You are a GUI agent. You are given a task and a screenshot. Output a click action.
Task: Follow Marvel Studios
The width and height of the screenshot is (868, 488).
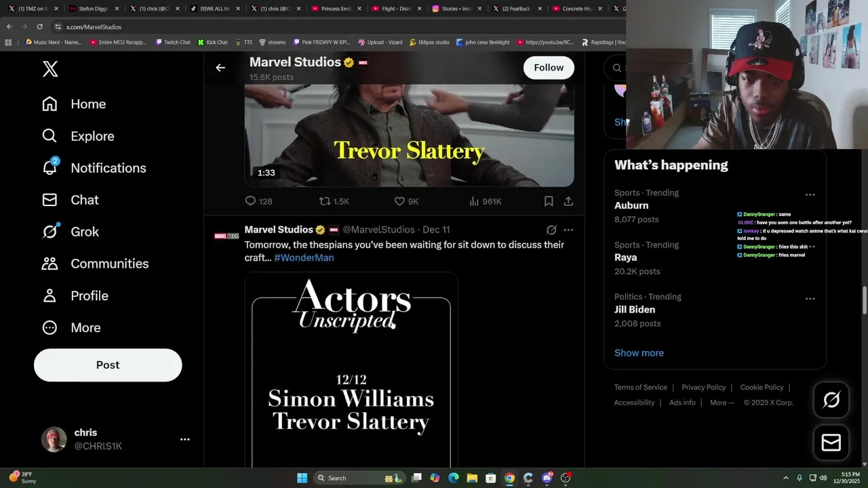click(549, 67)
